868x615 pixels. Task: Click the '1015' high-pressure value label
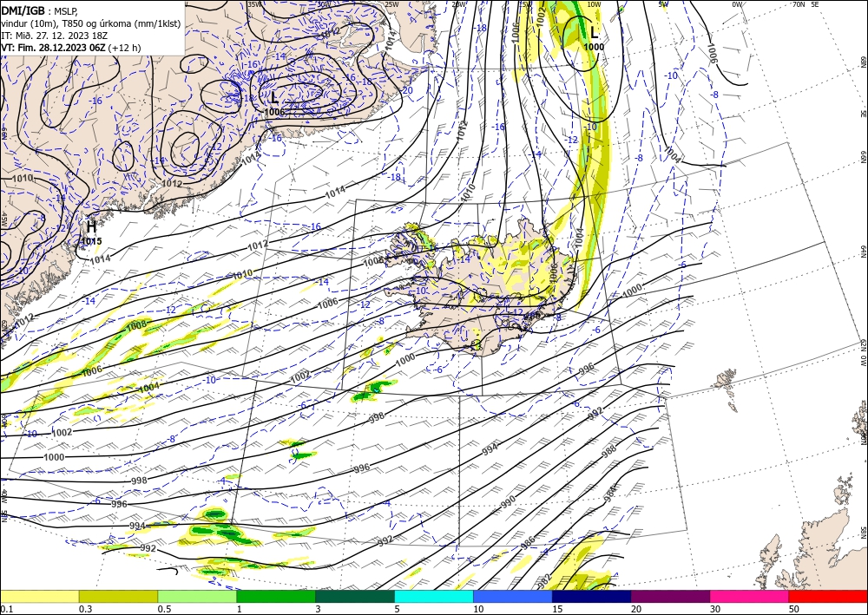tap(91, 241)
